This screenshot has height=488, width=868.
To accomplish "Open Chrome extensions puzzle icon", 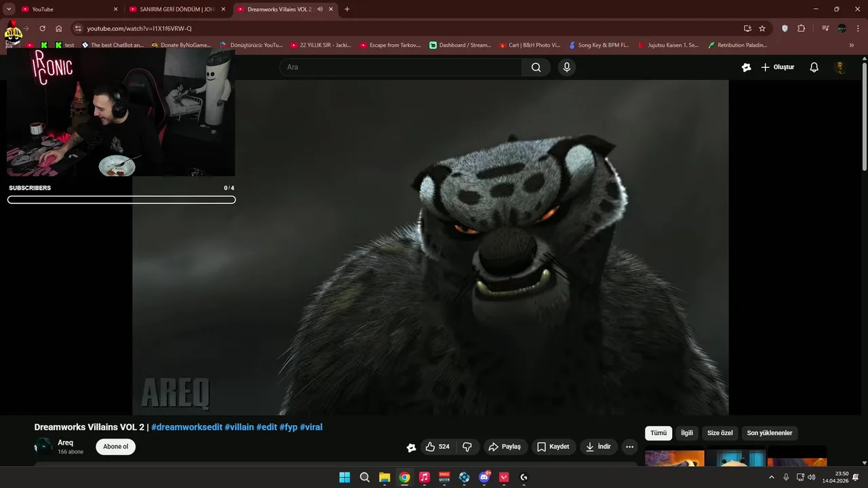I will click(801, 28).
